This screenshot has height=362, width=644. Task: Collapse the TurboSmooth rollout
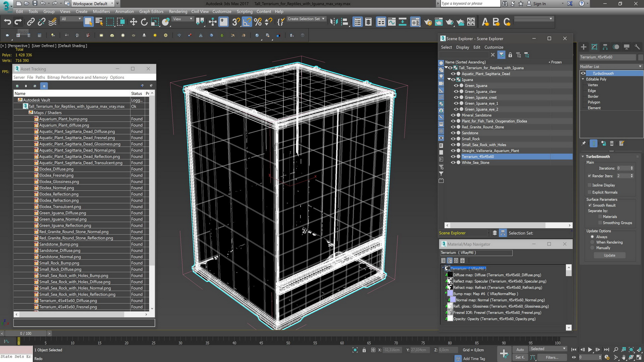click(583, 157)
